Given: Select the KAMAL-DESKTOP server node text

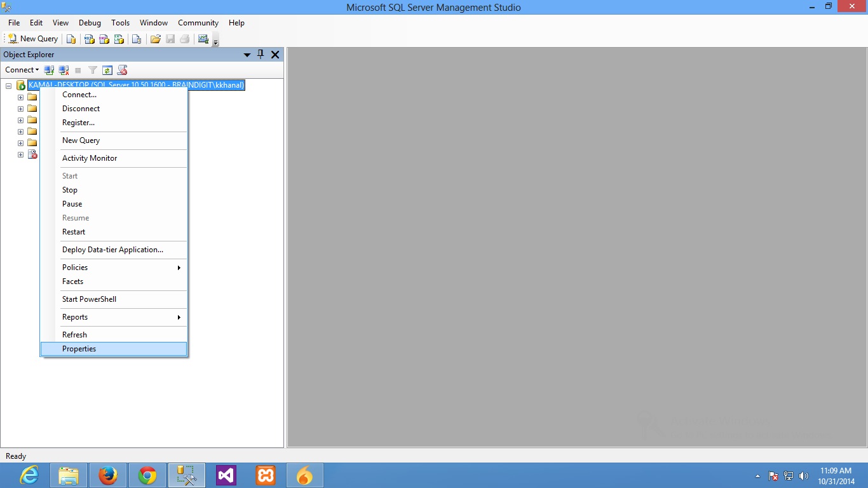Looking at the screenshot, I should tap(137, 85).
